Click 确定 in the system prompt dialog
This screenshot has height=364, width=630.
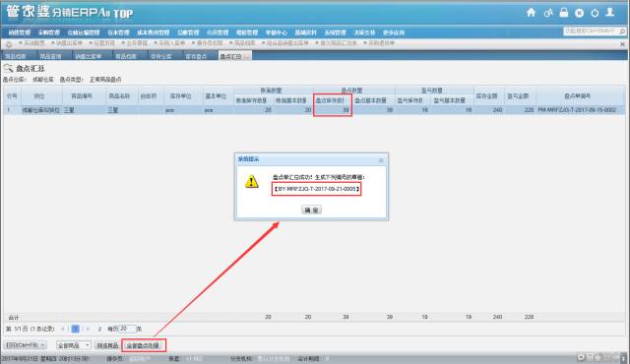tap(311, 210)
